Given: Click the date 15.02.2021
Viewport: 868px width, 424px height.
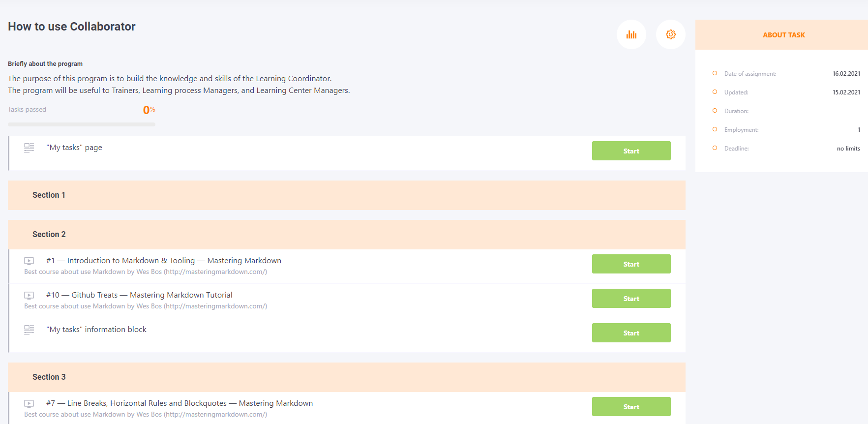Looking at the screenshot, I should coord(846,92).
